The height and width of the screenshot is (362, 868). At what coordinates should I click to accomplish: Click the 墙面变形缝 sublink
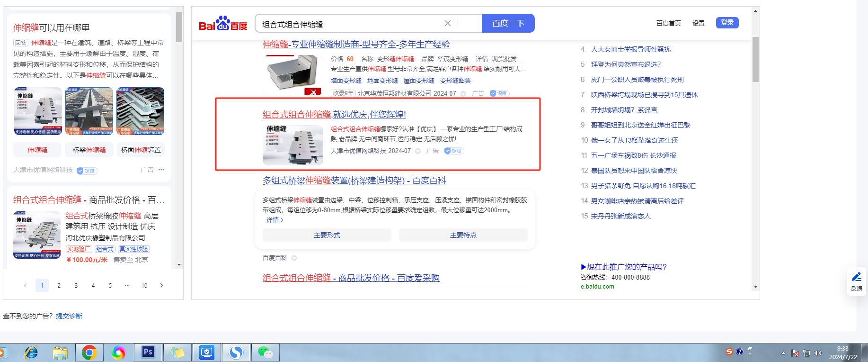pos(346,81)
